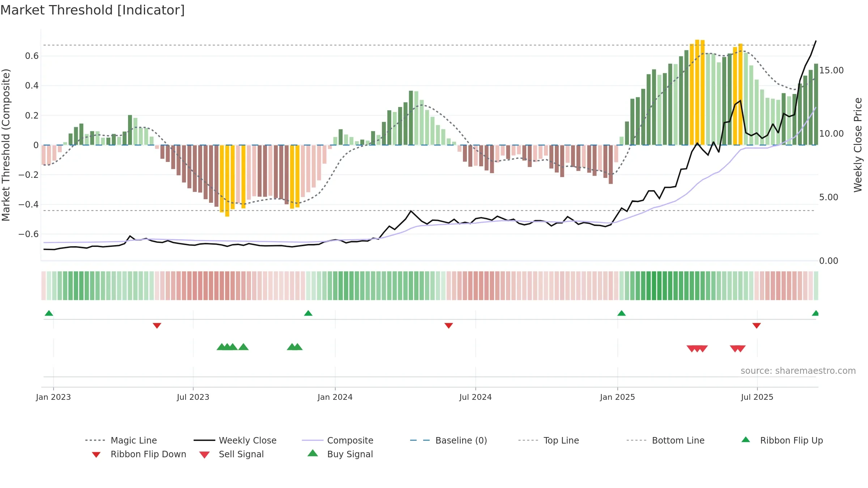This screenshot has height=488, width=868.
Task: Toggle the Bottom Line legend entry
Action: click(665, 440)
